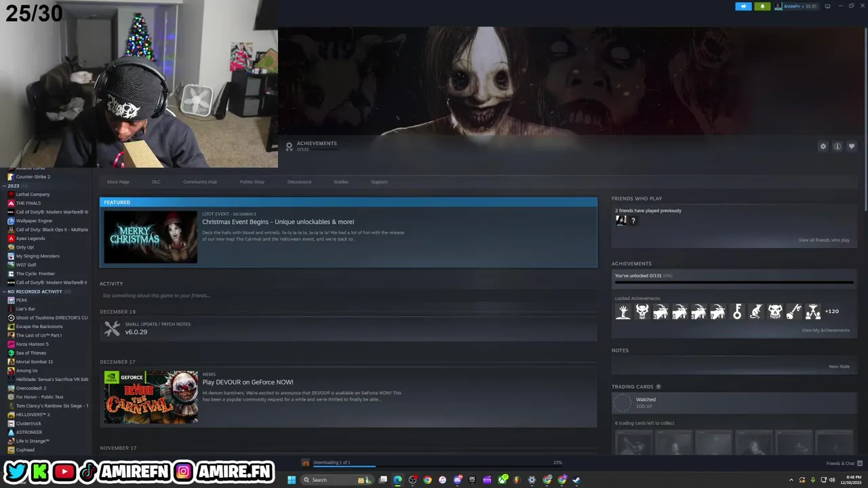Click the second locked achievement skull icon
Image resolution: width=868 pixels, height=488 pixels.
click(642, 312)
